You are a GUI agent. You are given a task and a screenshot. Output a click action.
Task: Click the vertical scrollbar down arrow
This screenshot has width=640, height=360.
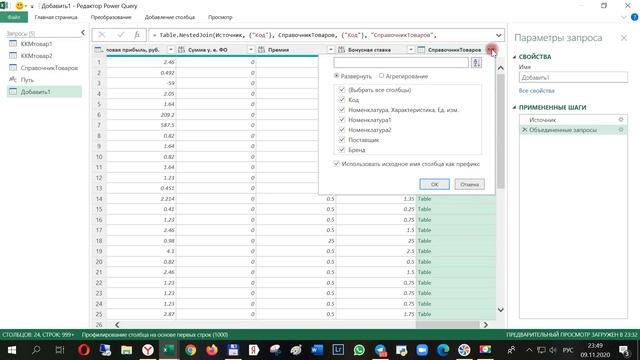click(x=501, y=310)
